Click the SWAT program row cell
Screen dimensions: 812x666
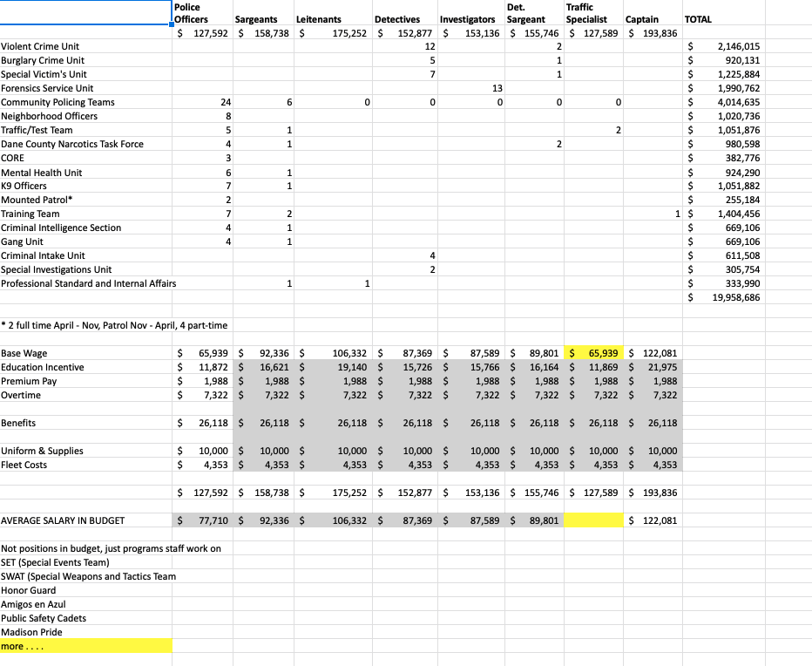[x=88, y=576]
